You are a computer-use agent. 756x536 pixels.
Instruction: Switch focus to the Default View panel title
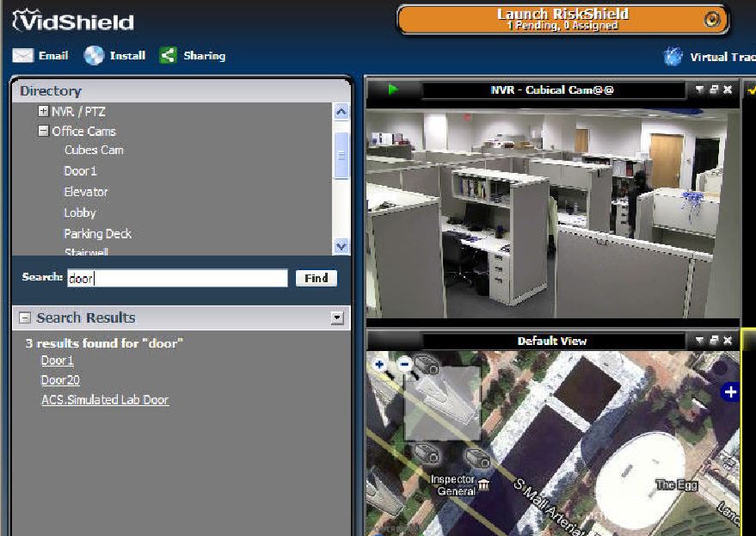[x=550, y=341]
